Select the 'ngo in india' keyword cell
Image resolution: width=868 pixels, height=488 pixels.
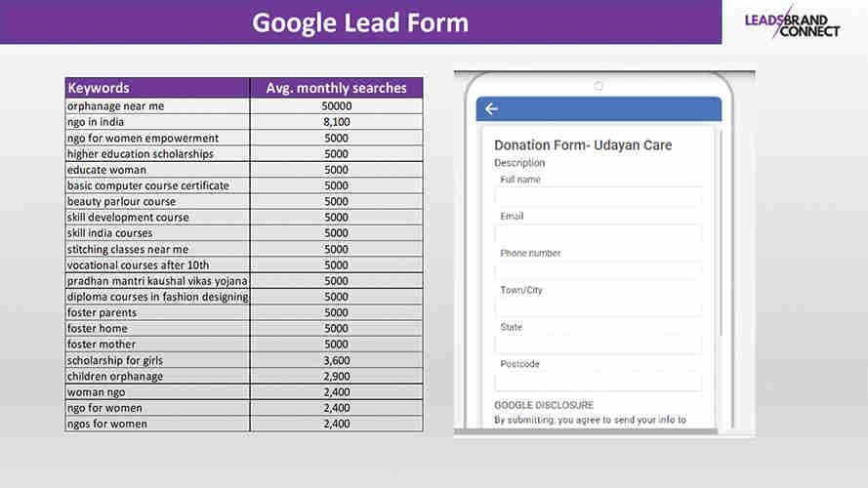click(x=157, y=122)
